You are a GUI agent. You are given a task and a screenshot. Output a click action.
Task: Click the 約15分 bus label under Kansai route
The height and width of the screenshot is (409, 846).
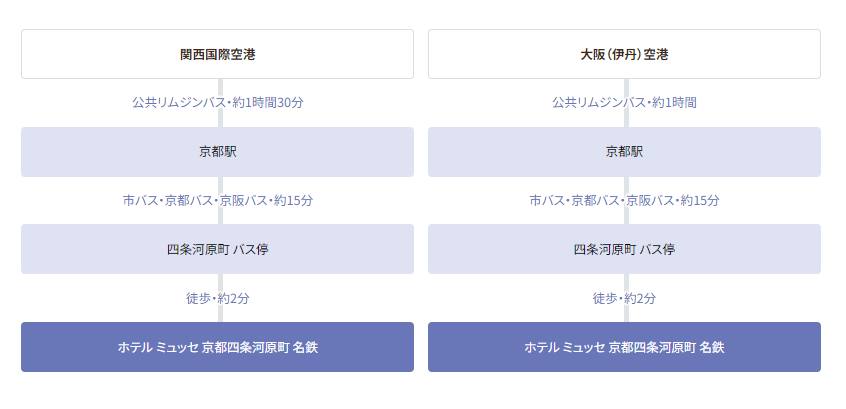(x=217, y=201)
